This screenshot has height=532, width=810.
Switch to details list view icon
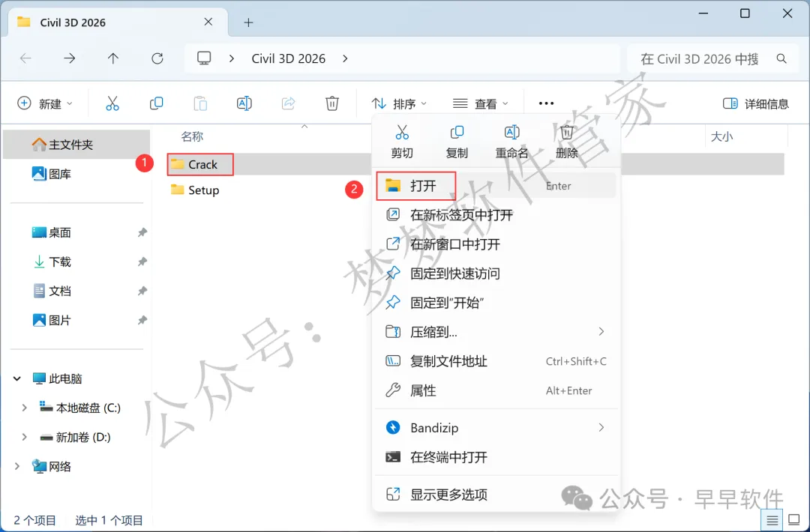click(x=772, y=520)
